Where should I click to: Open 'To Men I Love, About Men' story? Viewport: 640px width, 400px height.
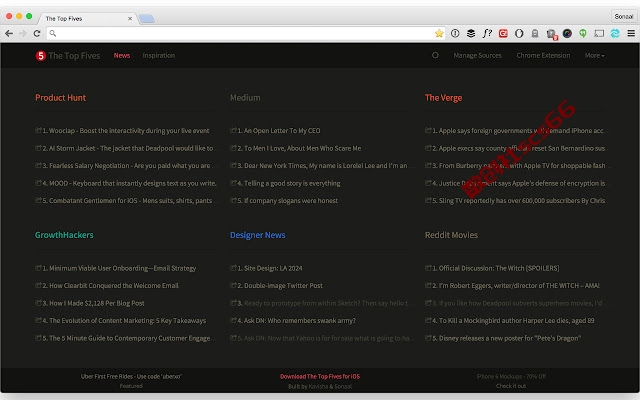coord(299,148)
